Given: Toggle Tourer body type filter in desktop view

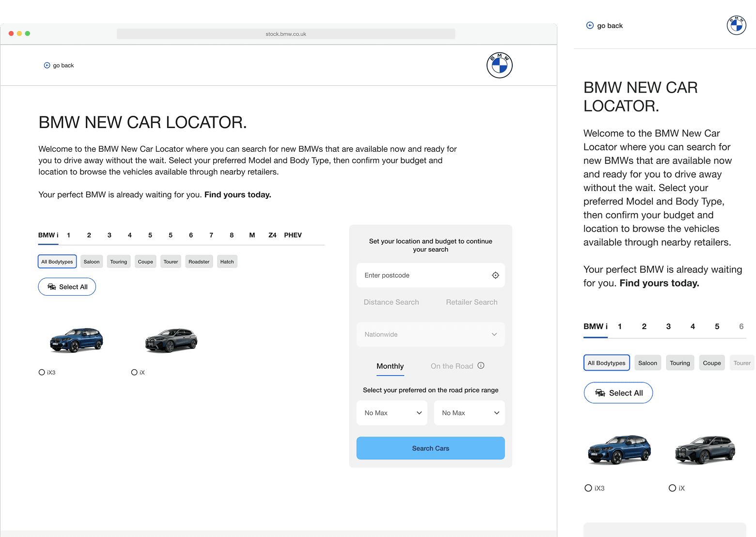Looking at the screenshot, I should click(171, 262).
